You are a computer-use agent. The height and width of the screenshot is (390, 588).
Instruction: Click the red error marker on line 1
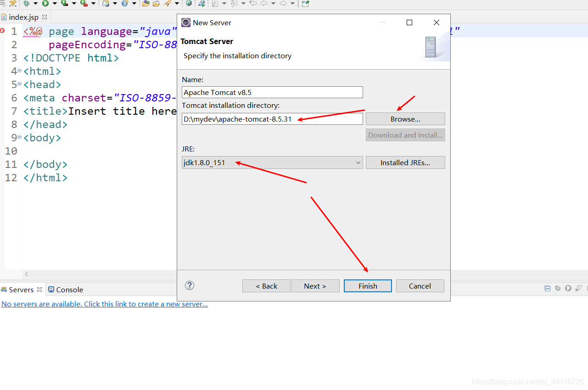[x=2, y=31]
